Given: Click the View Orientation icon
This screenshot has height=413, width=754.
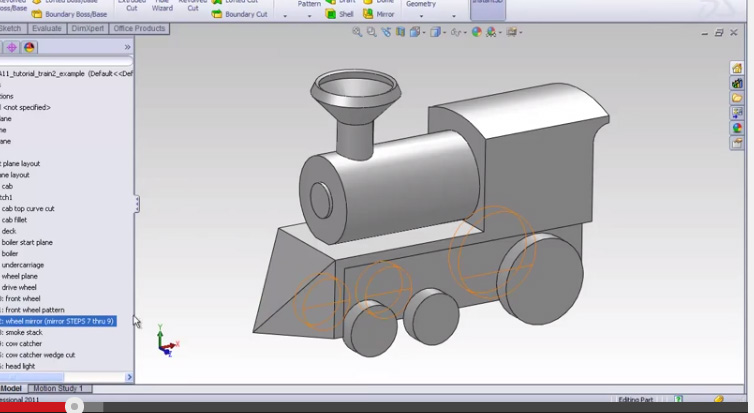Looking at the screenshot, I should coord(414,32).
